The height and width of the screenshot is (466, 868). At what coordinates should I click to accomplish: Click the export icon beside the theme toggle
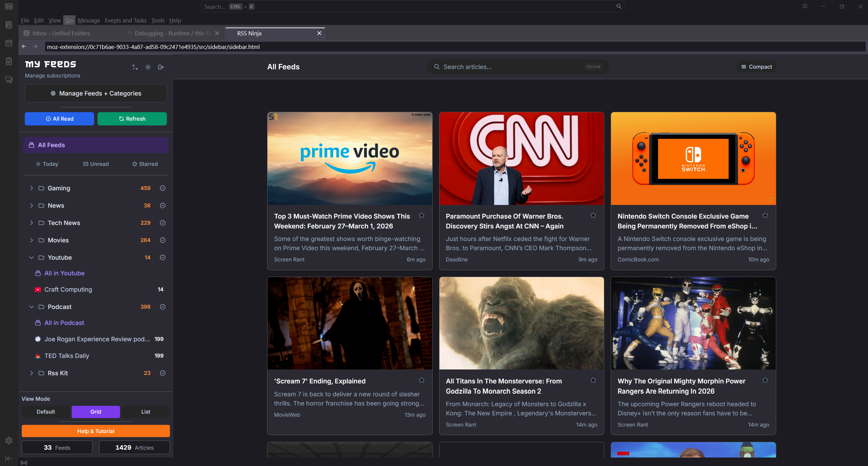click(161, 67)
